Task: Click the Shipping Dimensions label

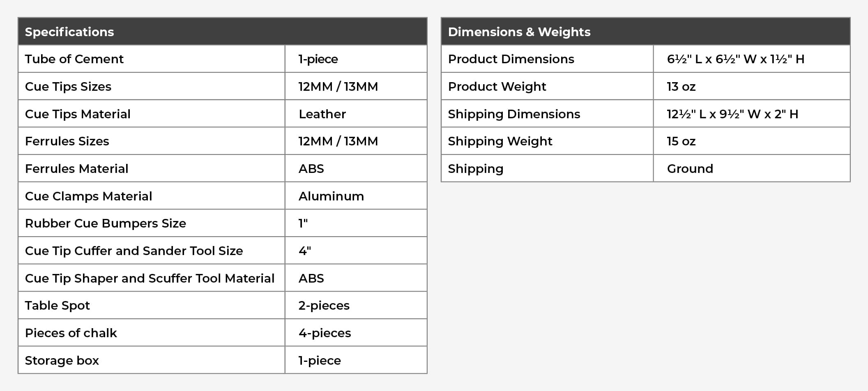Action: pyautogui.click(x=513, y=114)
